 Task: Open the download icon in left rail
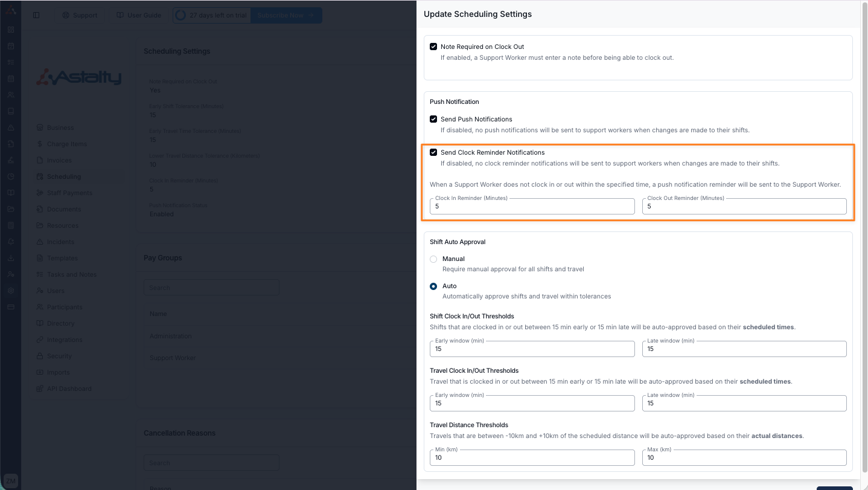[x=11, y=258]
